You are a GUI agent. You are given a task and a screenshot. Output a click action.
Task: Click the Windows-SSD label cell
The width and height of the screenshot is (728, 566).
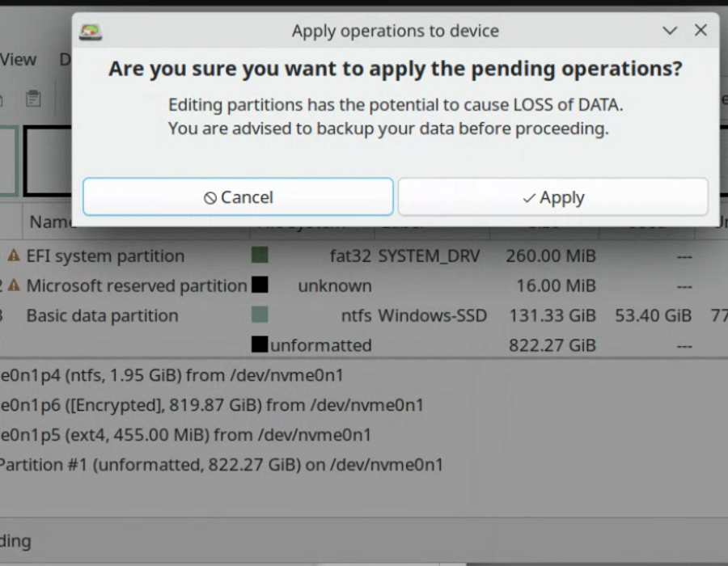click(x=432, y=316)
